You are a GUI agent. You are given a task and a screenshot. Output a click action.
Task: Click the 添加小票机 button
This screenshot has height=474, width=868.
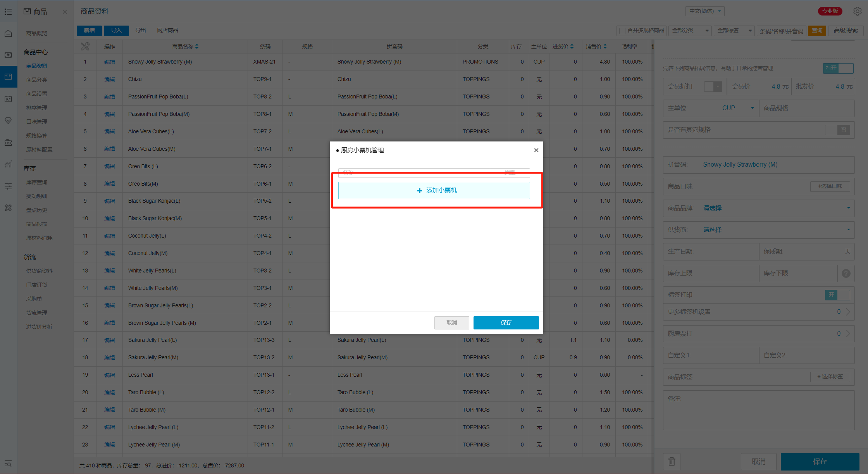point(434,190)
